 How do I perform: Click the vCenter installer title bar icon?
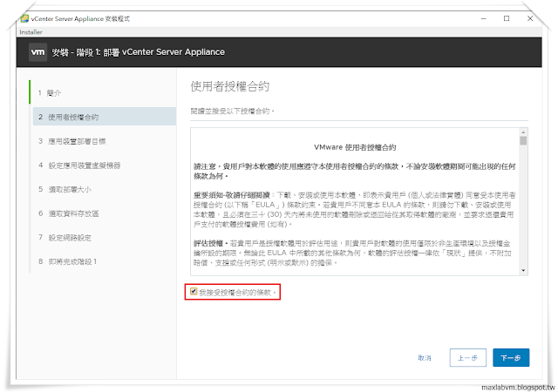click(24, 18)
